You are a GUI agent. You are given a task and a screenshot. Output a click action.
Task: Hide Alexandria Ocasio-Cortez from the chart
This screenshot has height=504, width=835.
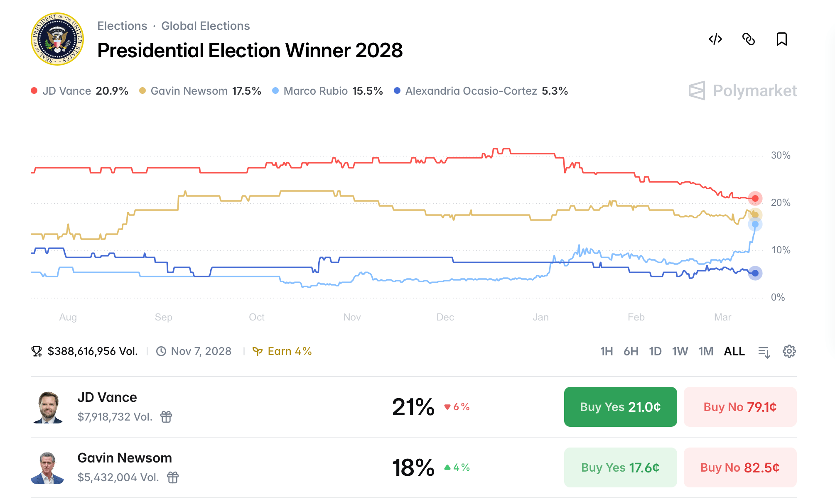tap(486, 91)
